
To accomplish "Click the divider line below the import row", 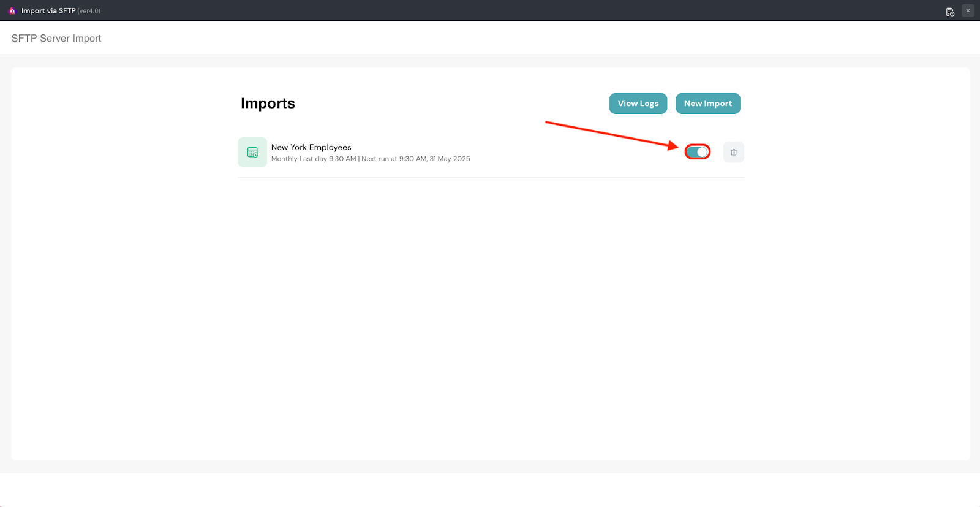I will pos(490,177).
